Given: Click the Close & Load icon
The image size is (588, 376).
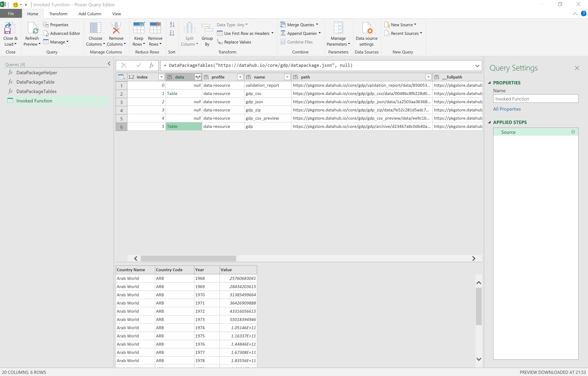Looking at the screenshot, I should (10, 28).
